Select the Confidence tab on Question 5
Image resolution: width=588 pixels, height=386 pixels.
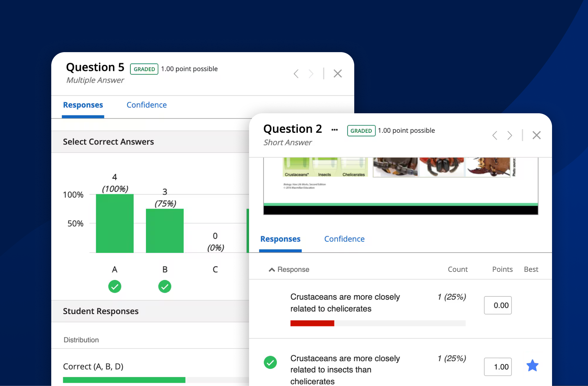coord(147,105)
